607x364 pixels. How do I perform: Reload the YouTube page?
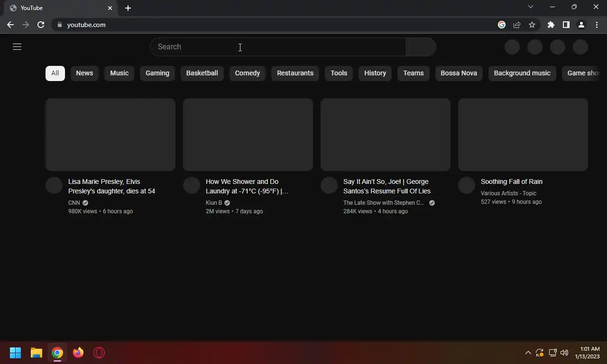click(x=41, y=25)
